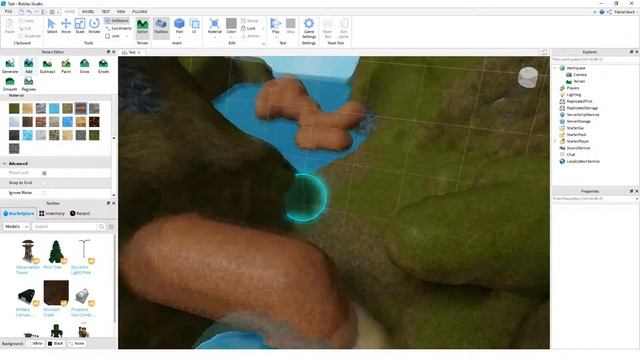Switch to the Recent tab in Toolbox
This screenshot has width=640, height=360.
coord(80,213)
